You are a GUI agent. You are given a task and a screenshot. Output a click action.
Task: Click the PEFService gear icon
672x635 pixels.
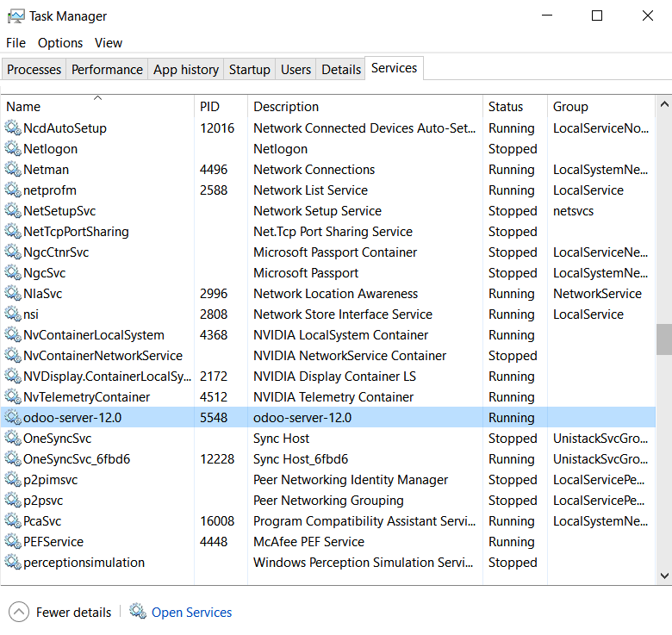coord(13,541)
